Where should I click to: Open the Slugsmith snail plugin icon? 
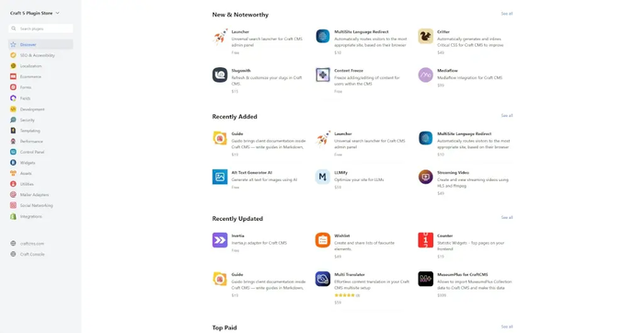[x=220, y=75]
